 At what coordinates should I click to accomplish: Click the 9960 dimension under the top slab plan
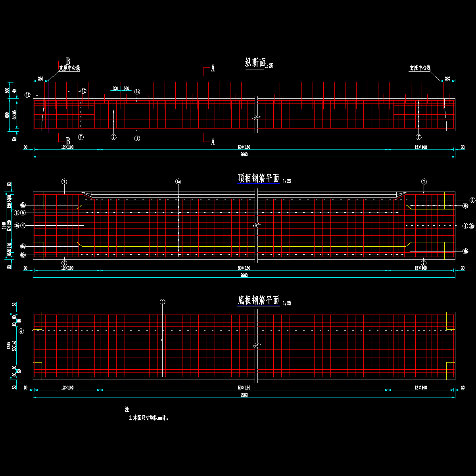(x=244, y=276)
